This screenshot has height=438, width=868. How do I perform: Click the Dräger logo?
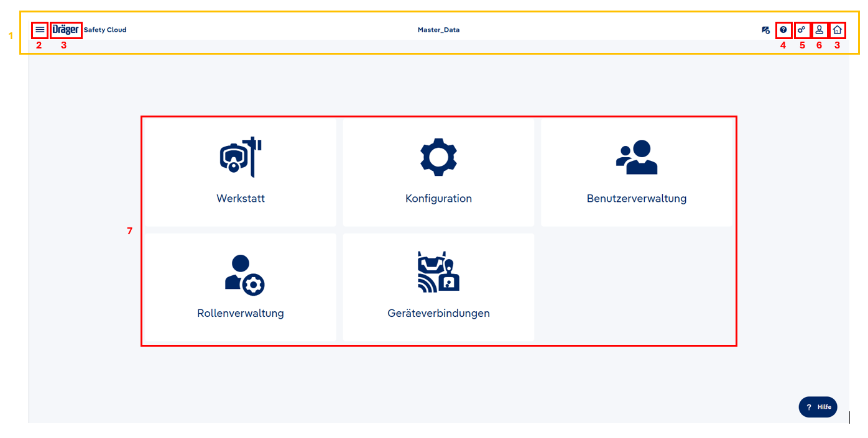[66, 29]
